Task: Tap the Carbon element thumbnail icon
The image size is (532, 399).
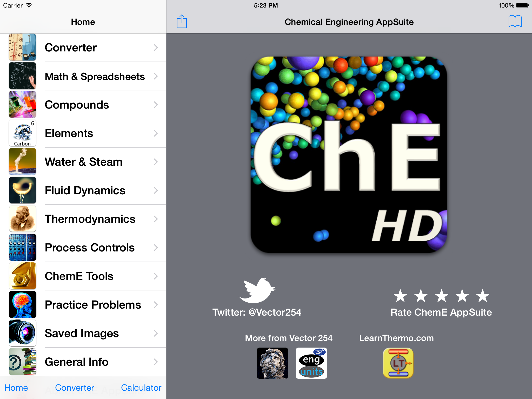Action: point(22,133)
